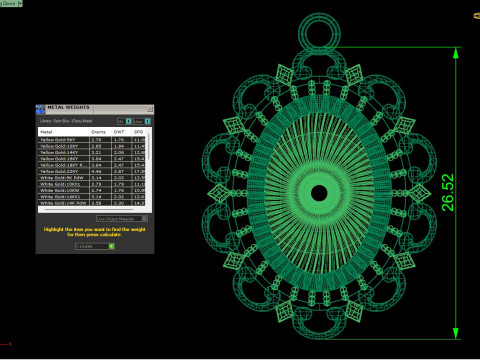Screen dimensions: 480x360
Task: Select the White Gold:9K PdW row
Action: pos(92,178)
